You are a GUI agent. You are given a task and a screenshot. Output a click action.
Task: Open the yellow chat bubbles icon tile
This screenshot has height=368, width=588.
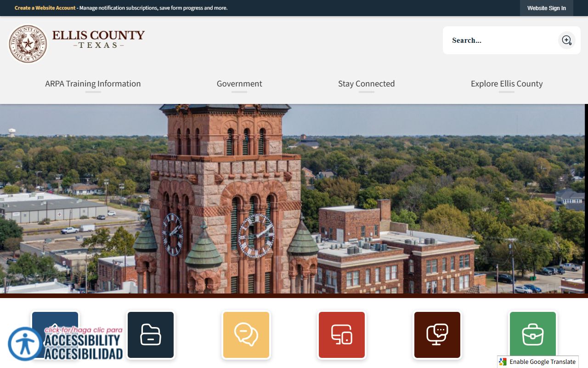tap(246, 335)
